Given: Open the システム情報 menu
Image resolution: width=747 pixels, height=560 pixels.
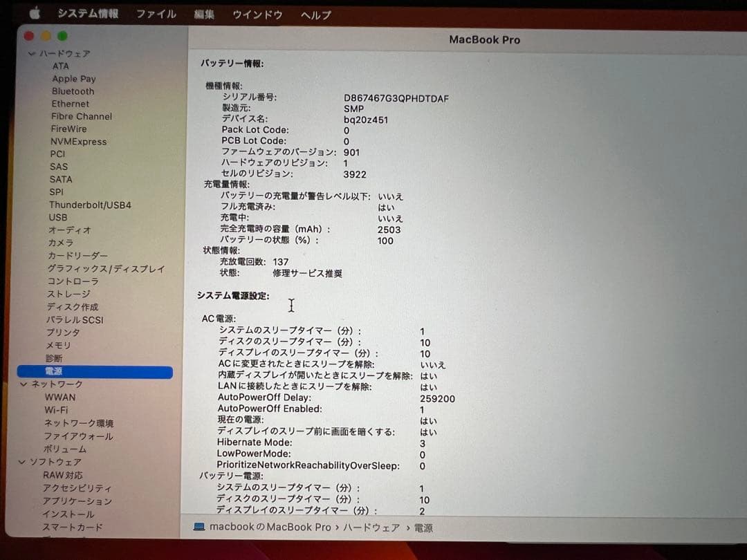Looking at the screenshot, I should [87, 12].
